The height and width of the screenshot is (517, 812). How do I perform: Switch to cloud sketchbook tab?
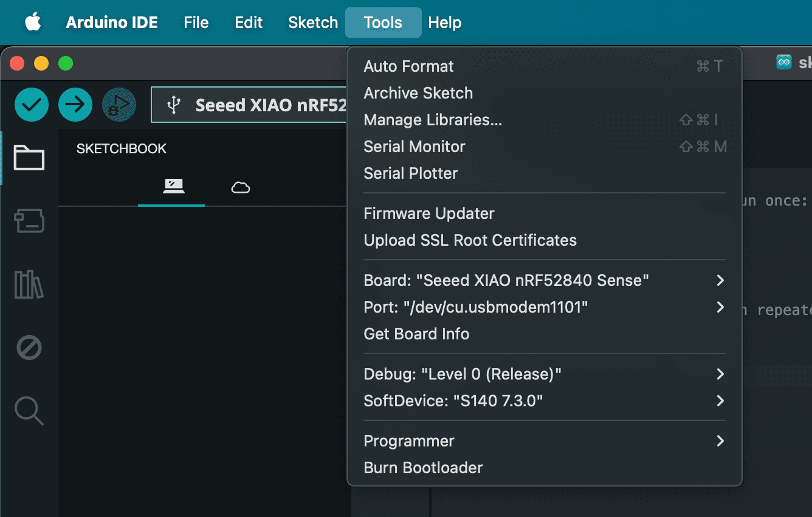click(241, 187)
